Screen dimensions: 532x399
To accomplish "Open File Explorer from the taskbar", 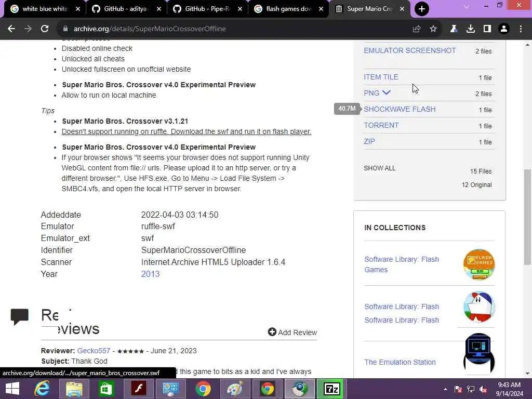I will point(74,389).
